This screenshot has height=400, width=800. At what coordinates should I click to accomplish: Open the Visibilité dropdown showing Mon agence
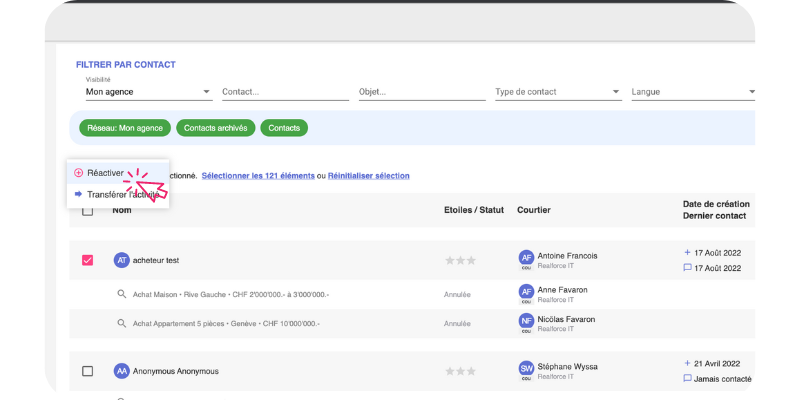click(149, 92)
